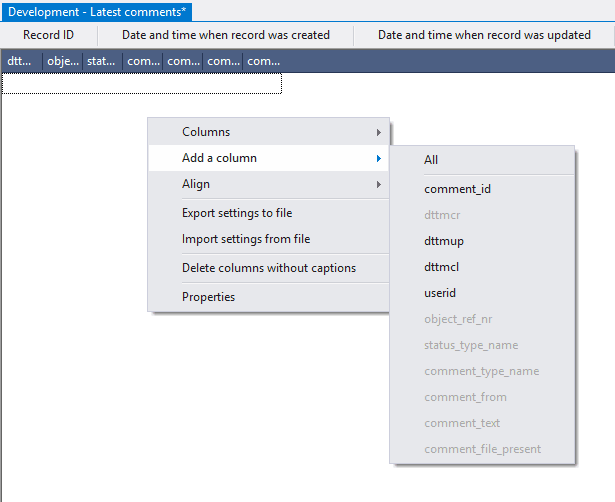The height and width of the screenshot is (502, 615).
Task: Select the dtt... column header
Action: tap(20, 61)
